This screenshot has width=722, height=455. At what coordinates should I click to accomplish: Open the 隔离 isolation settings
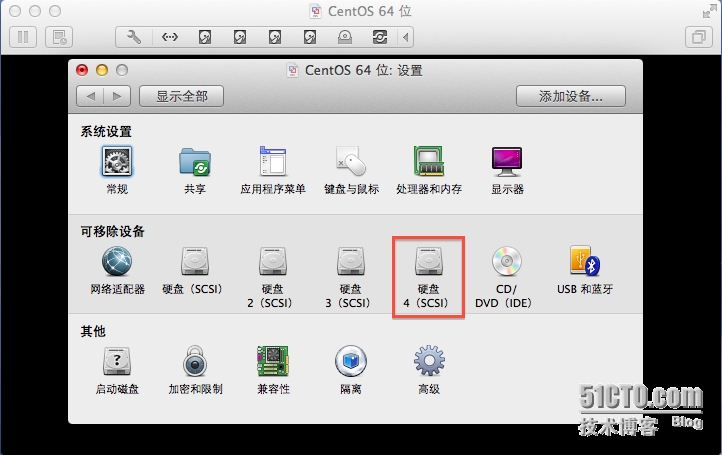351,361
